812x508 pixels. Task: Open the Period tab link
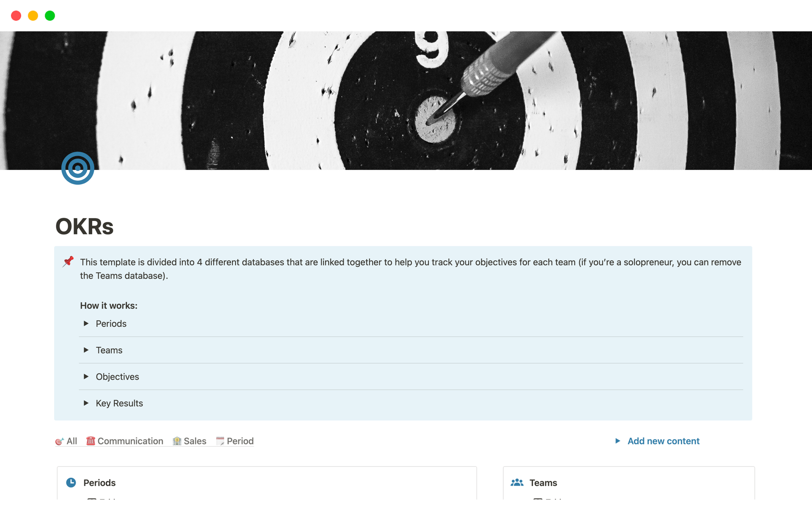click(240, 441)
